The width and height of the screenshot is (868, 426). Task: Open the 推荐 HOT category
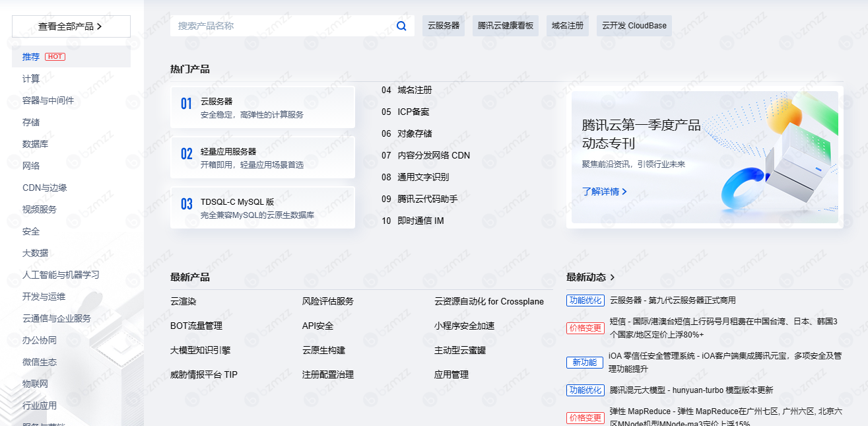[71, 57]
